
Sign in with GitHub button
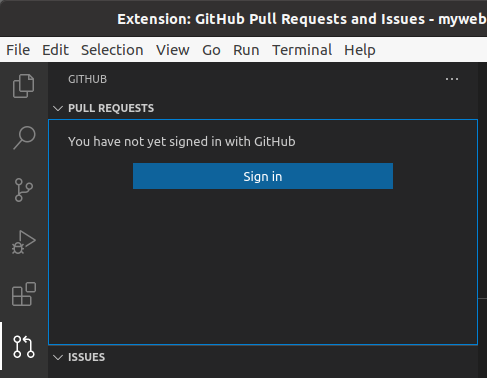(263, 176)
